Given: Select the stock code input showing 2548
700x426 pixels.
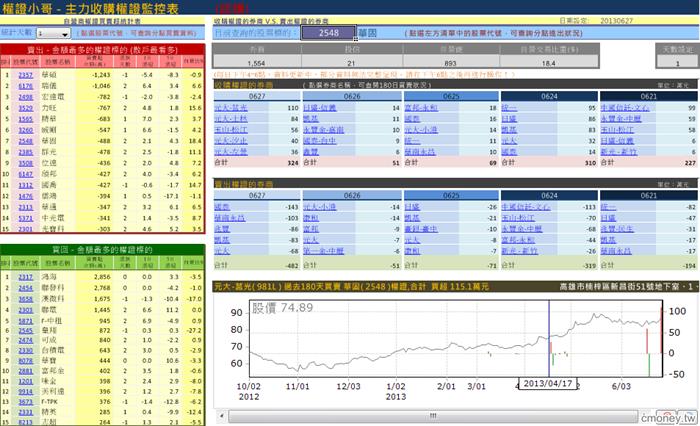Looking at the screenshot, I should point(328,33).
